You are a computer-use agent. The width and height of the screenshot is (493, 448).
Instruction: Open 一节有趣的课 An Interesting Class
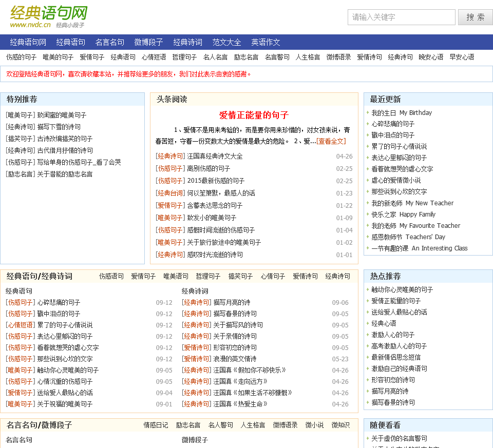click(x=420, y=248)
